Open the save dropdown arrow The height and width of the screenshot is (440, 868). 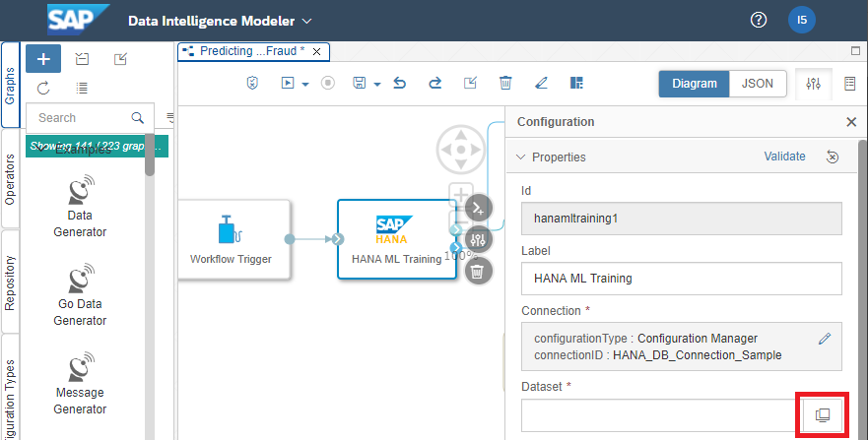[x=376, y=85]
